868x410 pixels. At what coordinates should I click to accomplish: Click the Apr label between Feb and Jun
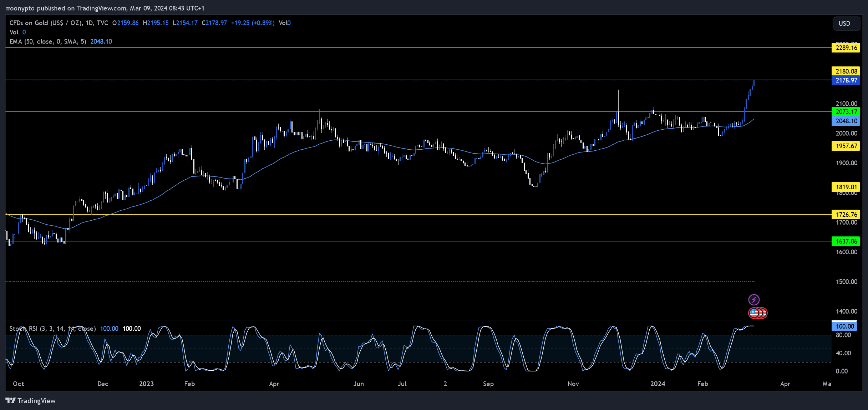[274, 384]
